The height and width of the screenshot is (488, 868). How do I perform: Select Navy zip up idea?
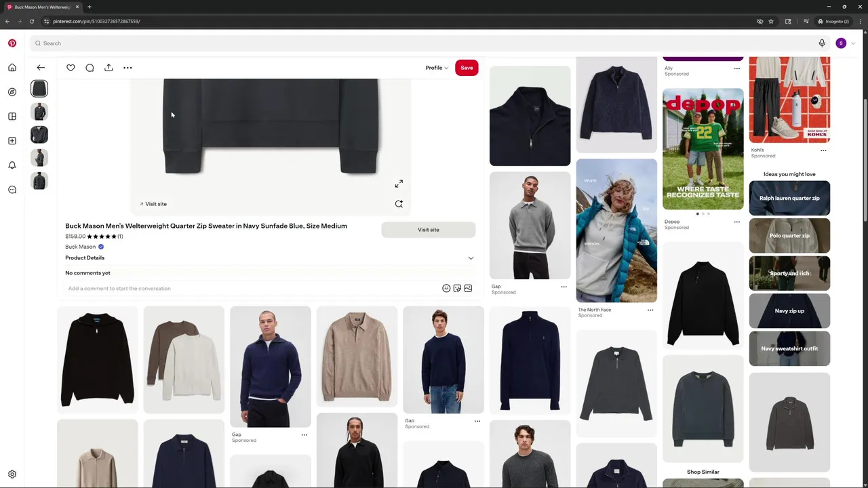click(x=789, y=310)
